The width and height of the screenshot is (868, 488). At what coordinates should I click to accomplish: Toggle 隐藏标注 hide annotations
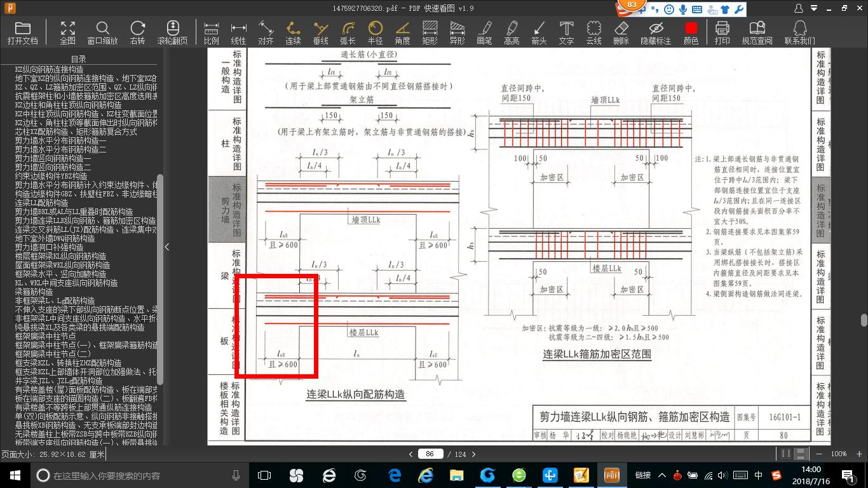tap(656, 32)
